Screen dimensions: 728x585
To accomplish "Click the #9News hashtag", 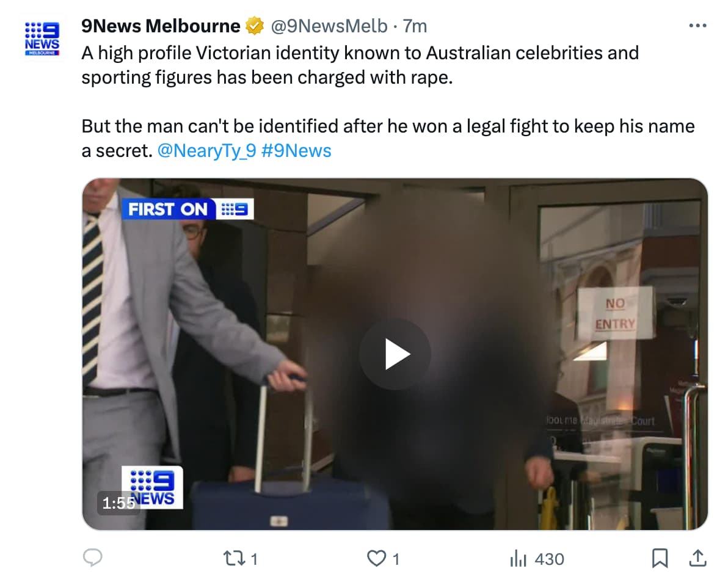I will pyautogui.click(x=296, y=150).
